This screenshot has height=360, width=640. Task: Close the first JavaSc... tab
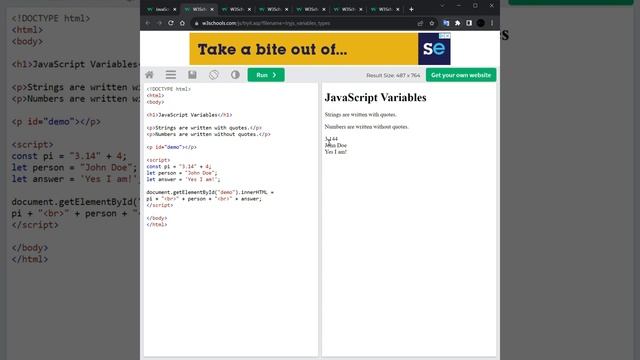175,9
